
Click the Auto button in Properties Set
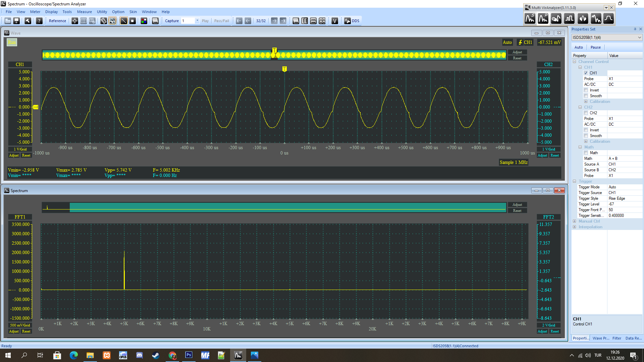(x=579, y=47)
